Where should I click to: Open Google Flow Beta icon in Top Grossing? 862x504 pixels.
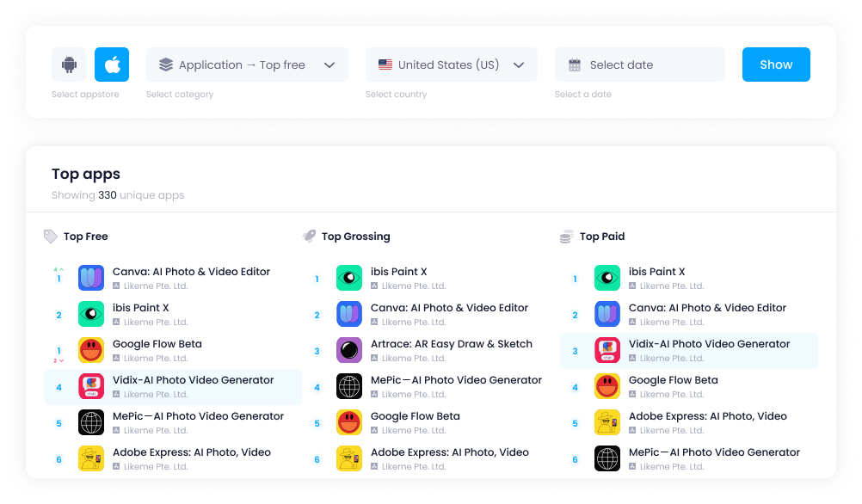349,422
